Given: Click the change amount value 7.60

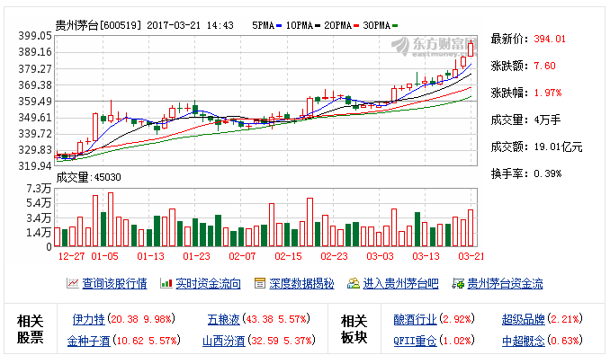Looking at the screenshot, I should [x=544, y=66].
